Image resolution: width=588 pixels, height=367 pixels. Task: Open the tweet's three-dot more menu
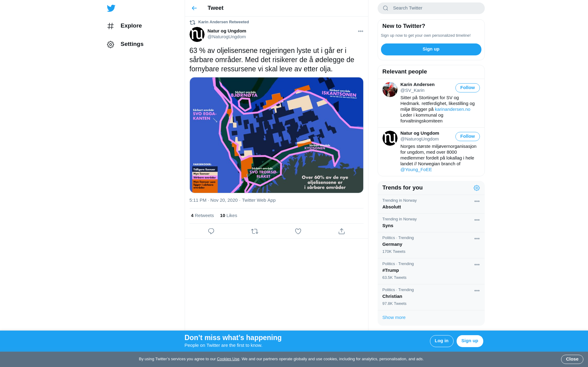[x=360, y=31]
